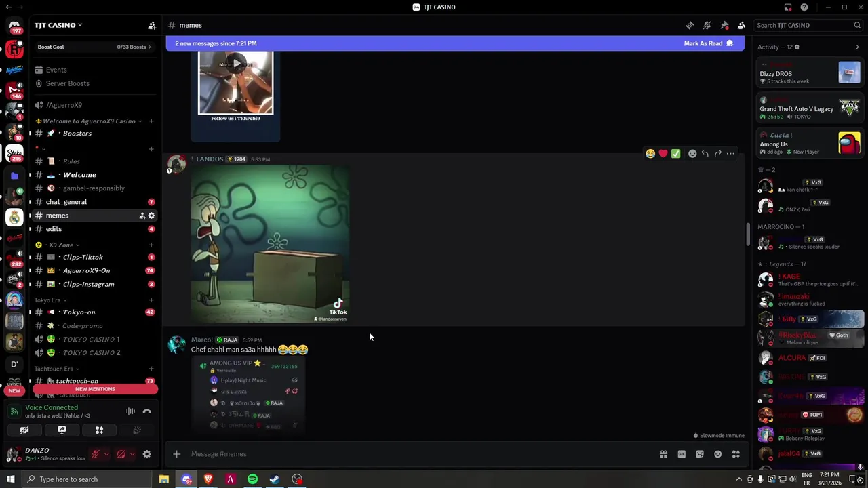The width and height of the screenshot is (868, 488).
Task: Expand Activity panel chevron
Action: [857, 47]
